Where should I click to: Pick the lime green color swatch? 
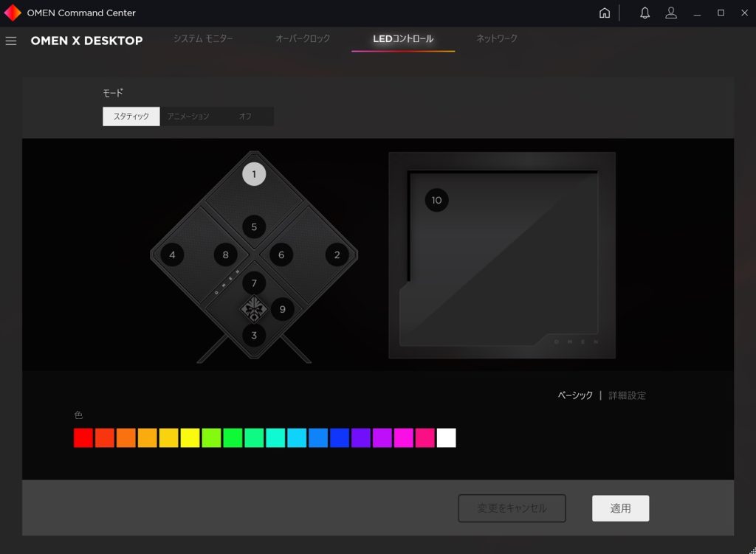(x=211, y=438)
